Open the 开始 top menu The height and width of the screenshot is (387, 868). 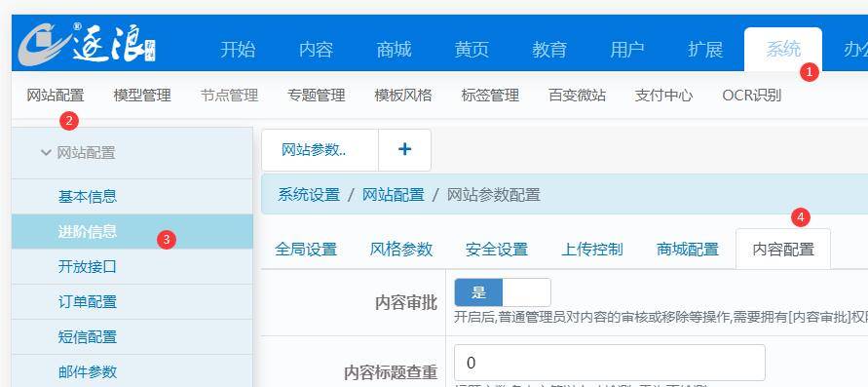[238, 50]
